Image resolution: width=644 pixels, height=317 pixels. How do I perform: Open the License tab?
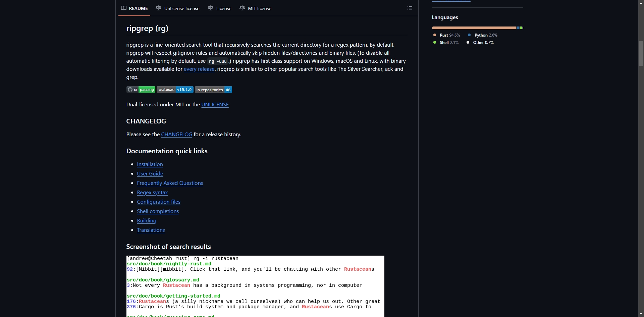click(x=220, y=8)
